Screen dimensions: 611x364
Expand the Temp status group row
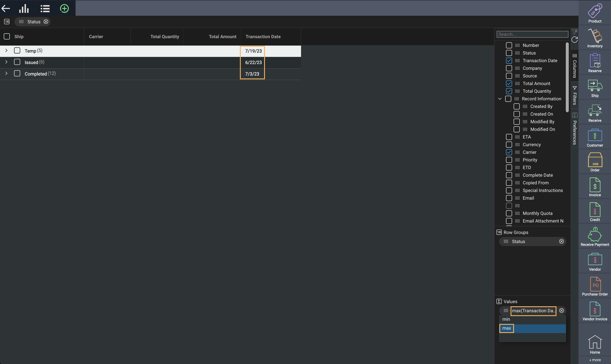(x=6, y=50)
